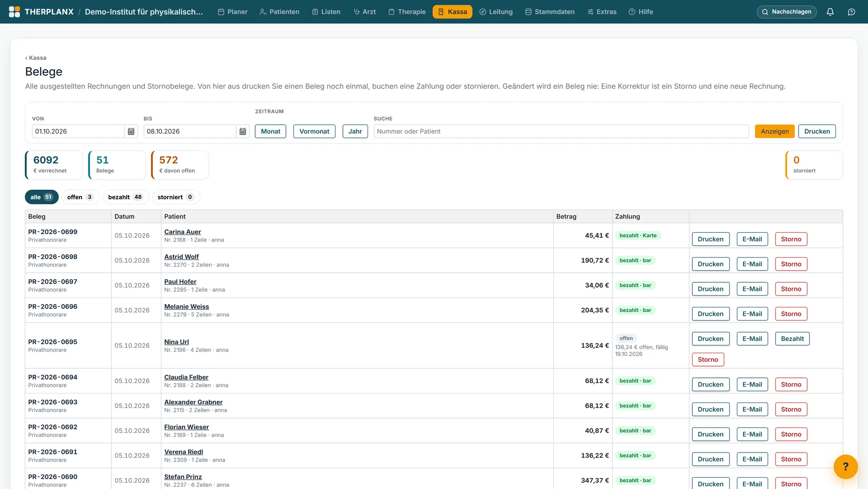The image size is (868, 489).
Task: Go to the Patienten menu
Action: pyautogui.click(x=279, y=12)
